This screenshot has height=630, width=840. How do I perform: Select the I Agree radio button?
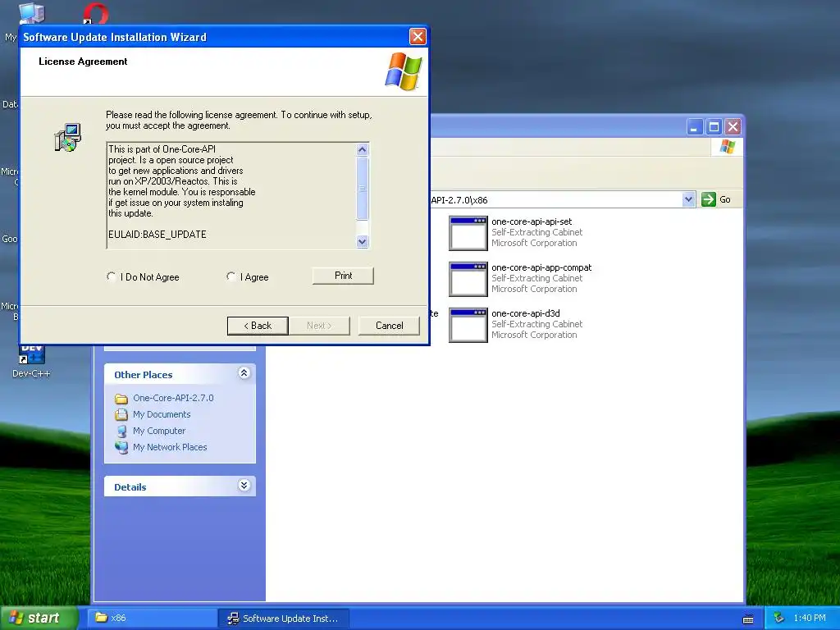pos(231,276)
